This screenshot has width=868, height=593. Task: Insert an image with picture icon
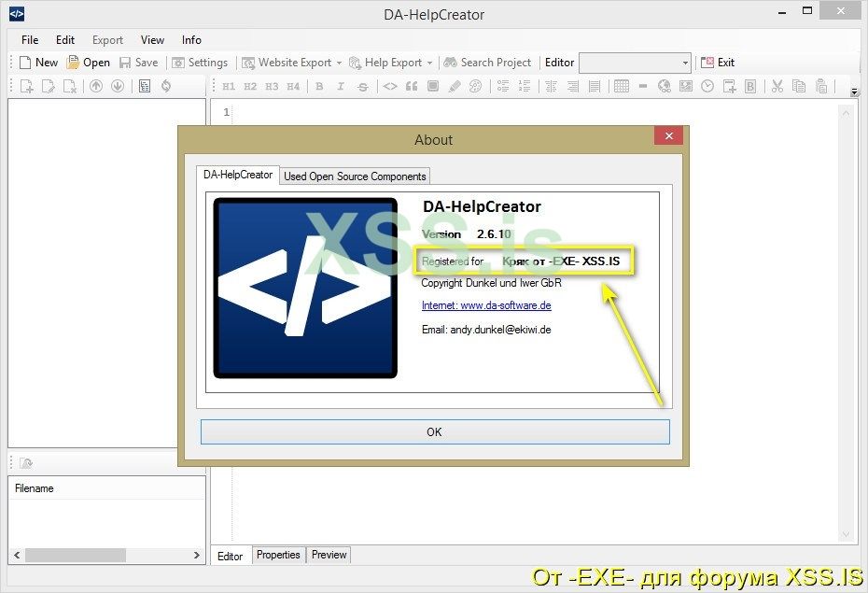[x=686, y=86]
